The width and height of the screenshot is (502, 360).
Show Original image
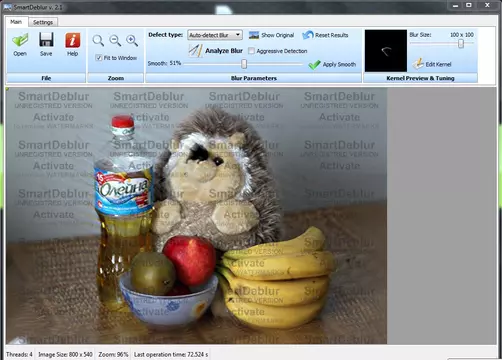click(271, 35)
